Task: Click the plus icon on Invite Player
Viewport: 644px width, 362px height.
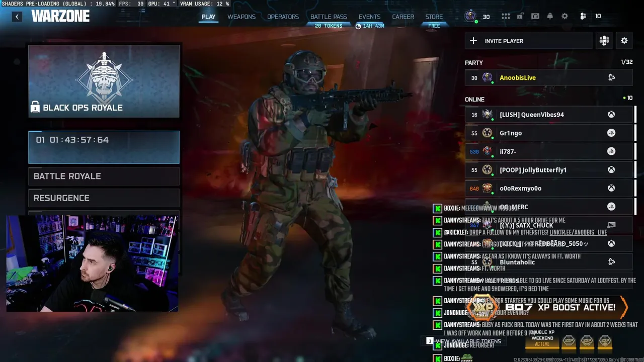Action: click(473, 41)
